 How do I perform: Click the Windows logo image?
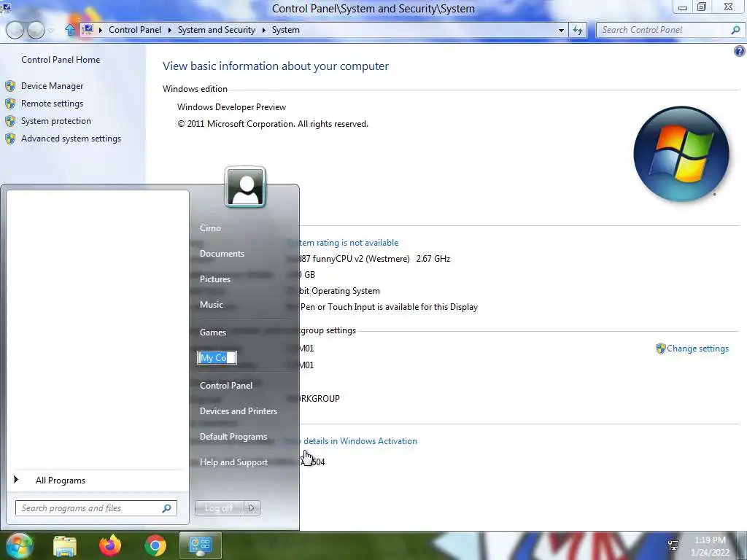click(681, 154)
